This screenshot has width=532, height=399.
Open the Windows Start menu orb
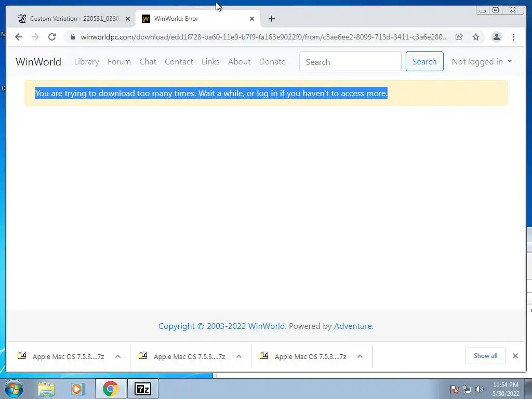coord(14,389)
